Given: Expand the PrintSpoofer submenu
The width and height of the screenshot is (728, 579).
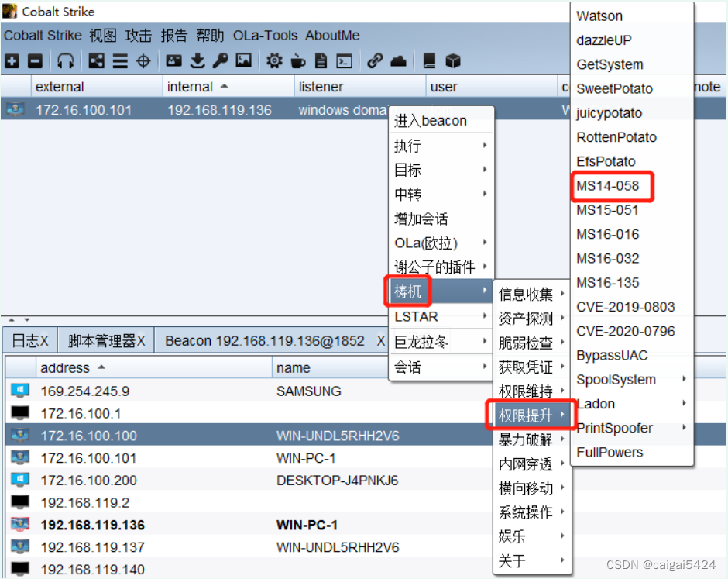Looking at the screenshot, I should 632,428.
